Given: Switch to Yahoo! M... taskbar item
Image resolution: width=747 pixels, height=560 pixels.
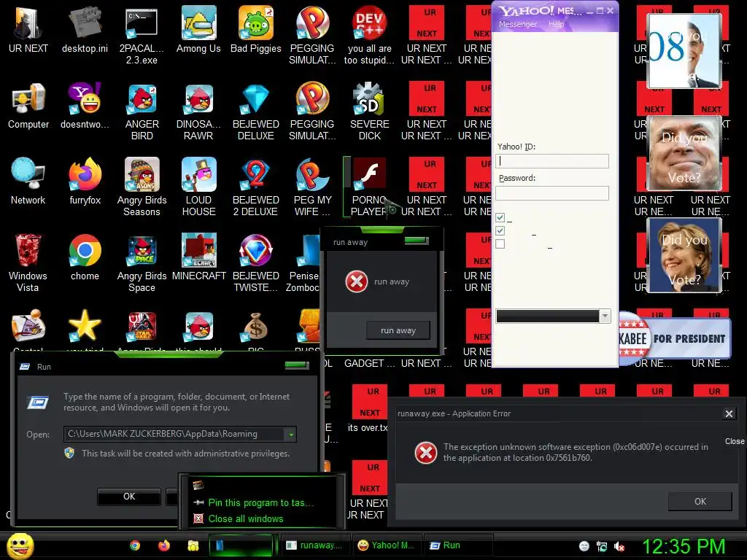Looking at the screenshot, I should tap(387, 545).
